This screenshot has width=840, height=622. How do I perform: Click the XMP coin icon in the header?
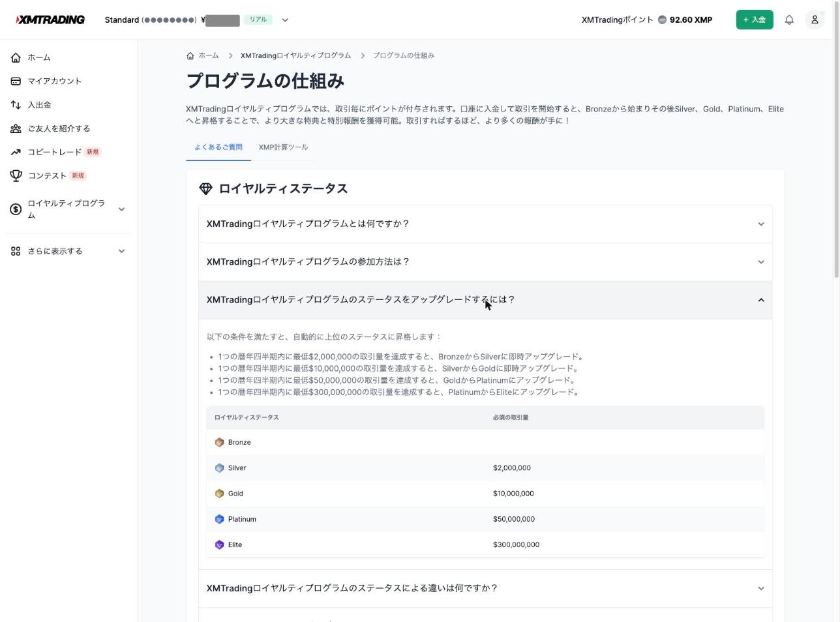tap(662, 20)
